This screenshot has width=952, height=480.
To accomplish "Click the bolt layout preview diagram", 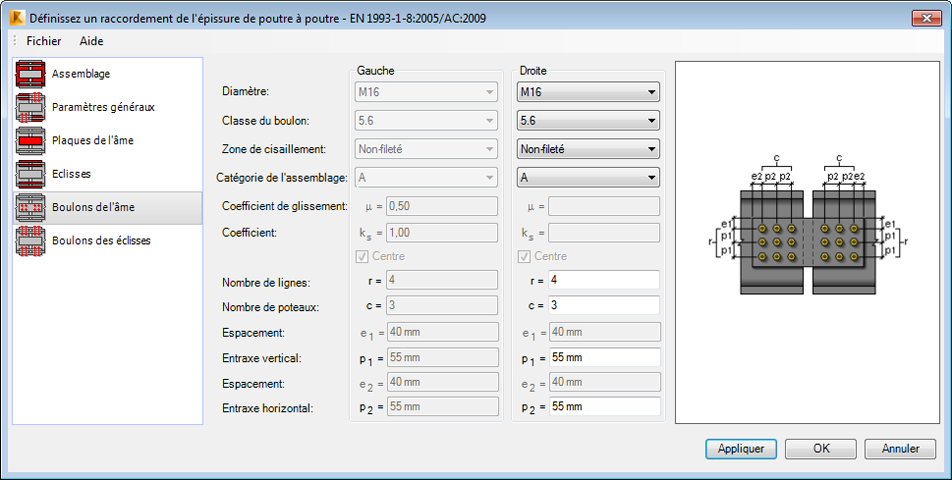I will click(808, 242).
